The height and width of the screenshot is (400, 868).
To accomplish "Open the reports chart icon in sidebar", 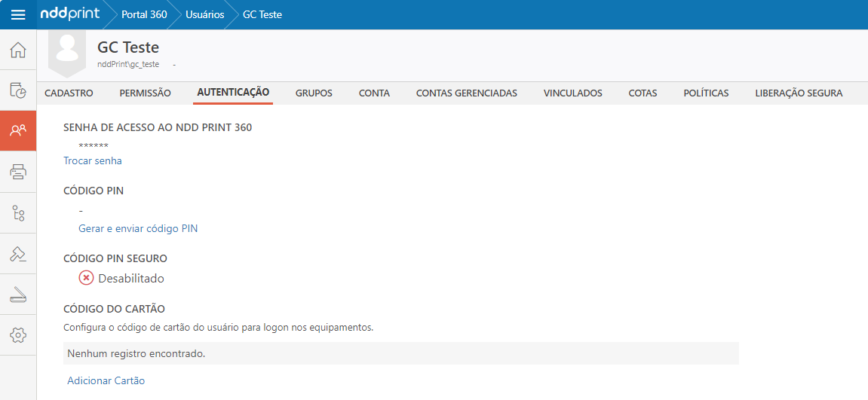I will tap(18, 90).
